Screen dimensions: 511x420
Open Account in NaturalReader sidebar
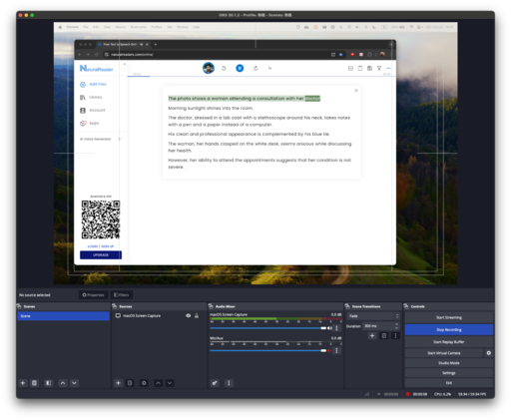click(93, 110)
